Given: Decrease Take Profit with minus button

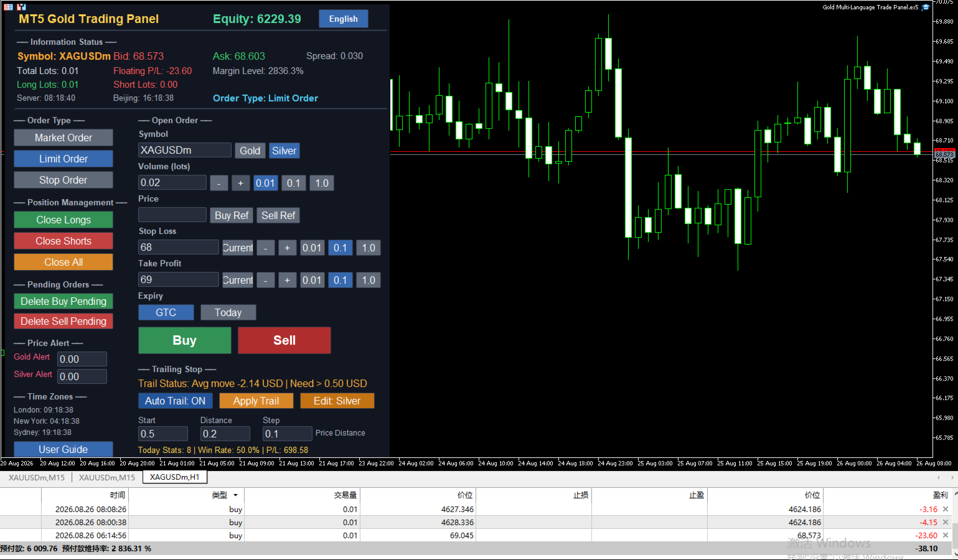Looking at the screenshot, I should [x=266, y=280].
